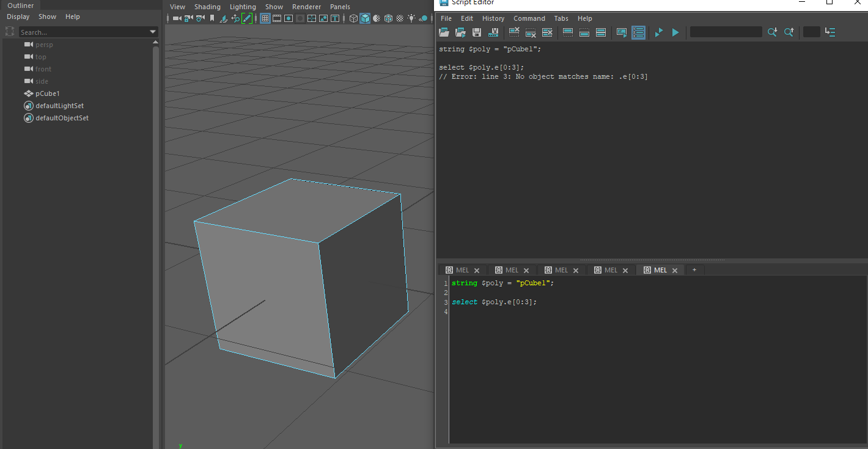Viewport: 868px width, 449px height.
Task: Click the Clear History icon
Action: pos(514,32)
